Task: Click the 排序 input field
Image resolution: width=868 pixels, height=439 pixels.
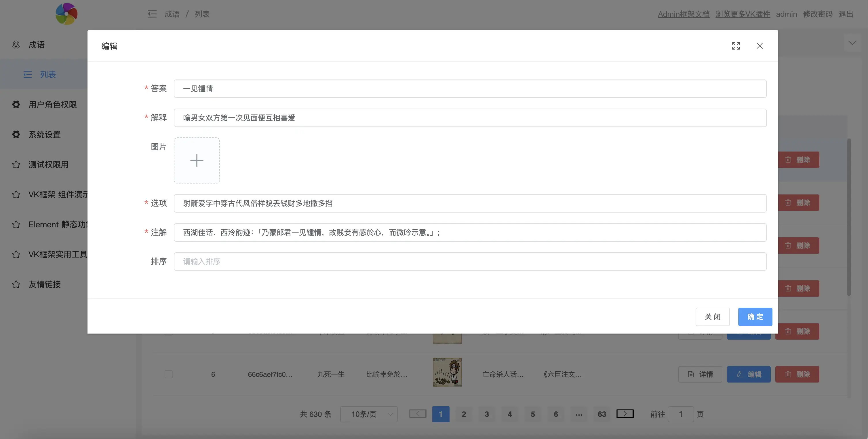Action: pos(470,261)
